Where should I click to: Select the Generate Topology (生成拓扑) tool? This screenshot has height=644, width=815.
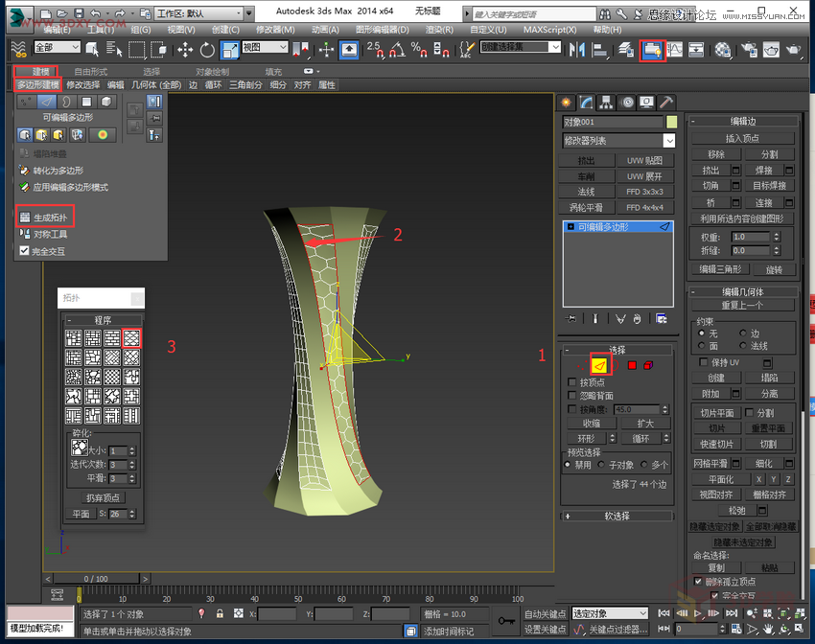point(45,217)
